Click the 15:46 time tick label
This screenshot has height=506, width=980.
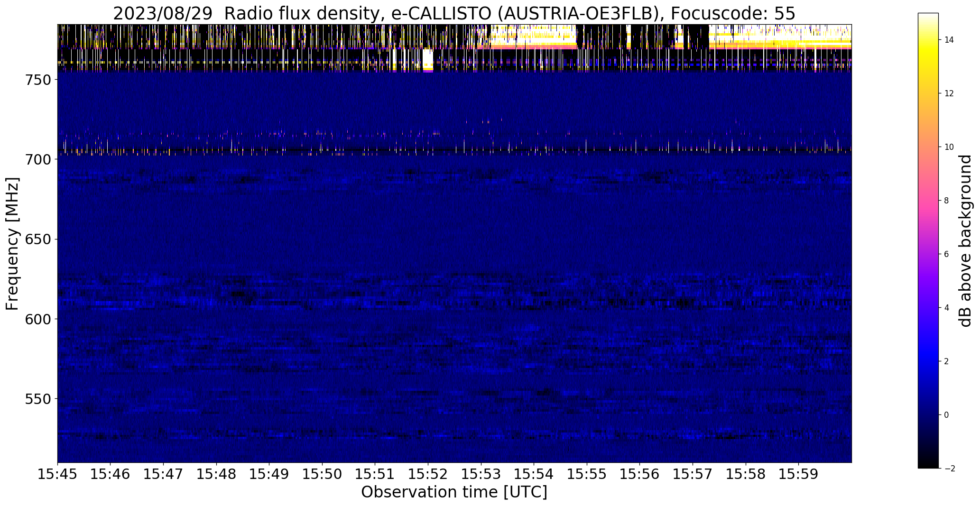pos(111,474)
